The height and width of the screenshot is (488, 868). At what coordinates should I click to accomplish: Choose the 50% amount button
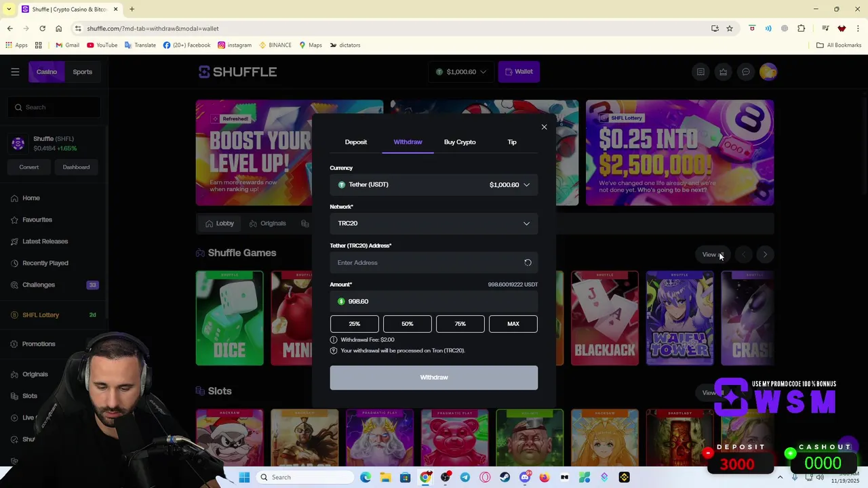[x=408, y=324]
